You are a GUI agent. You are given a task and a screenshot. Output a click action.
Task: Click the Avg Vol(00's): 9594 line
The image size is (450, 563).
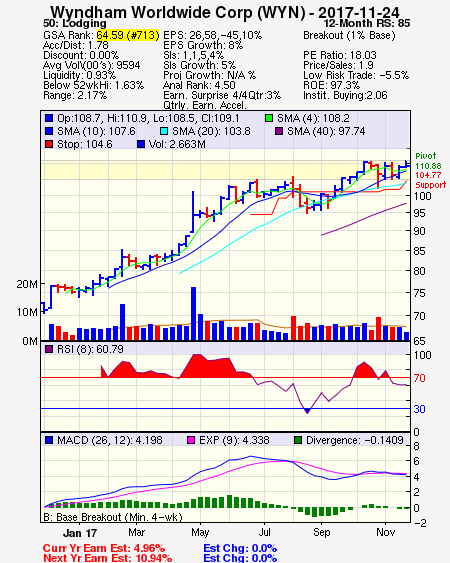(x=92, y=65)
